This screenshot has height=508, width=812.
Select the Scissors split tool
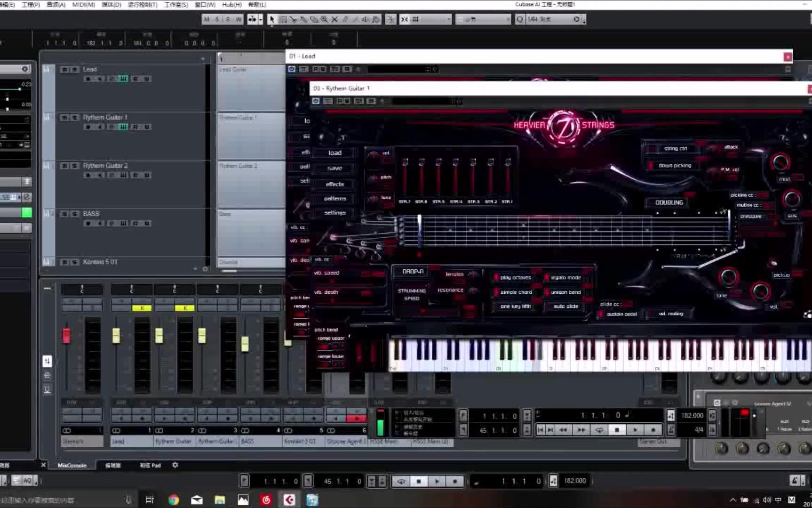[293, 19]
